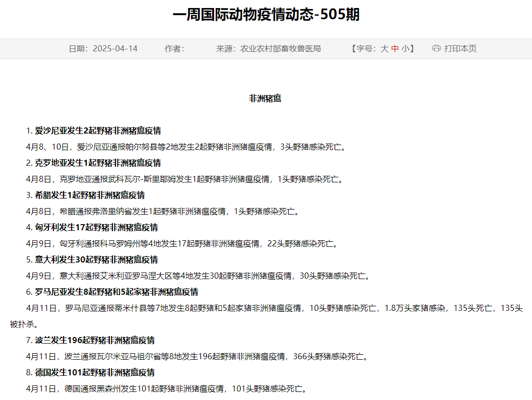
Task: Click the trailing text 被扑杀。
Action: (x=24, y=324)
